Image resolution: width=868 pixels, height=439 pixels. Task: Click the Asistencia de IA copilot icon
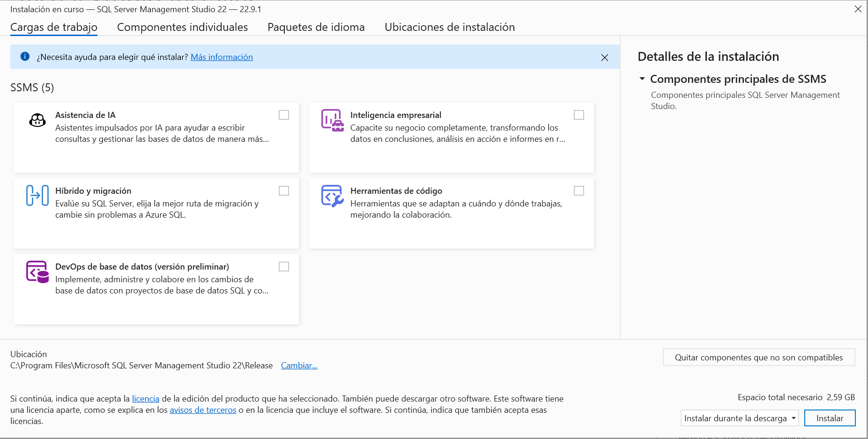[37, 120]
